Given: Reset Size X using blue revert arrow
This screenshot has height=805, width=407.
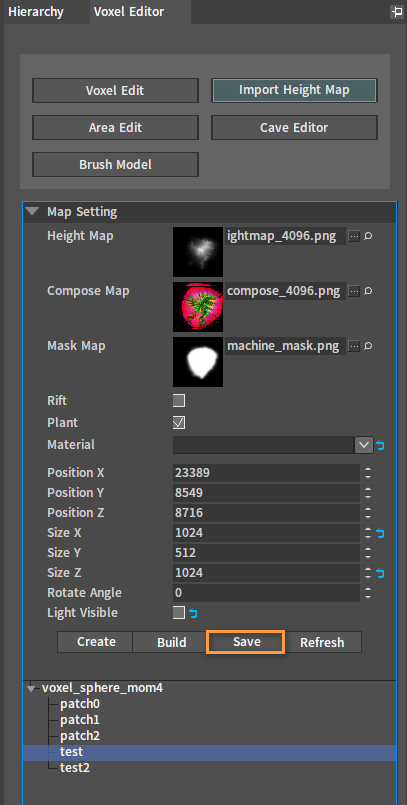Looking at the screenshot, I should point(380,533).
